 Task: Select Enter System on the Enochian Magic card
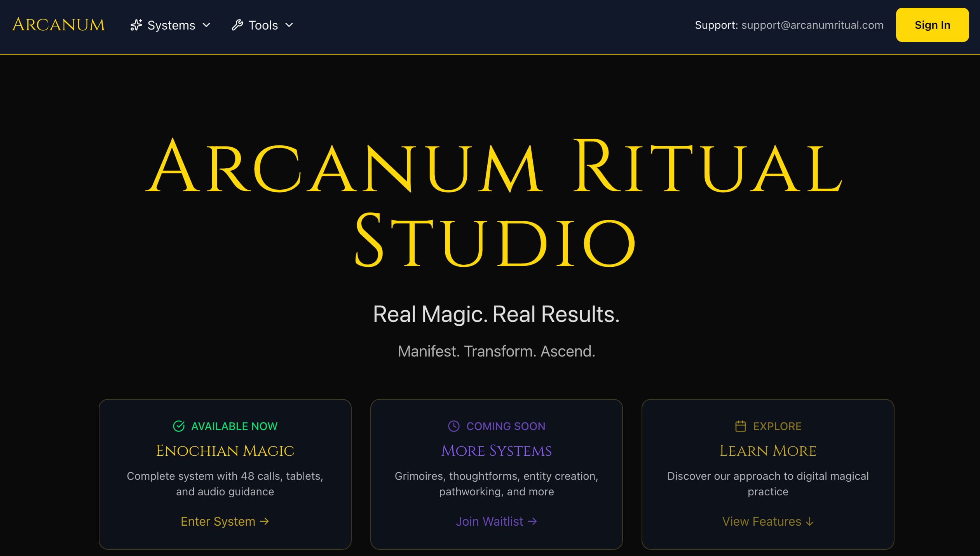(x=225, y=521)
